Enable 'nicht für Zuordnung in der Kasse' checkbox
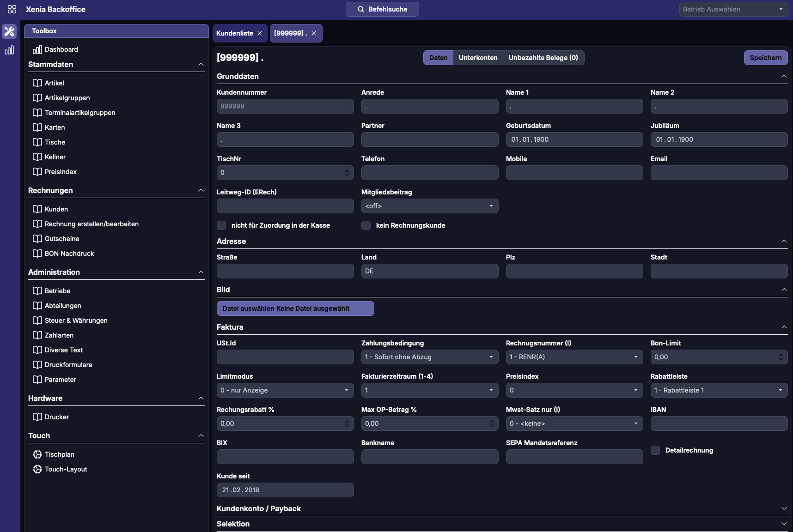The image size is (793, 532). [x=222, y=225]
